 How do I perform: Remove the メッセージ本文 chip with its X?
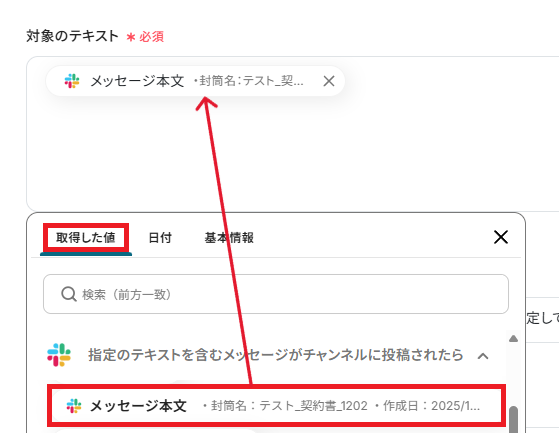click(x=329, y=81)
